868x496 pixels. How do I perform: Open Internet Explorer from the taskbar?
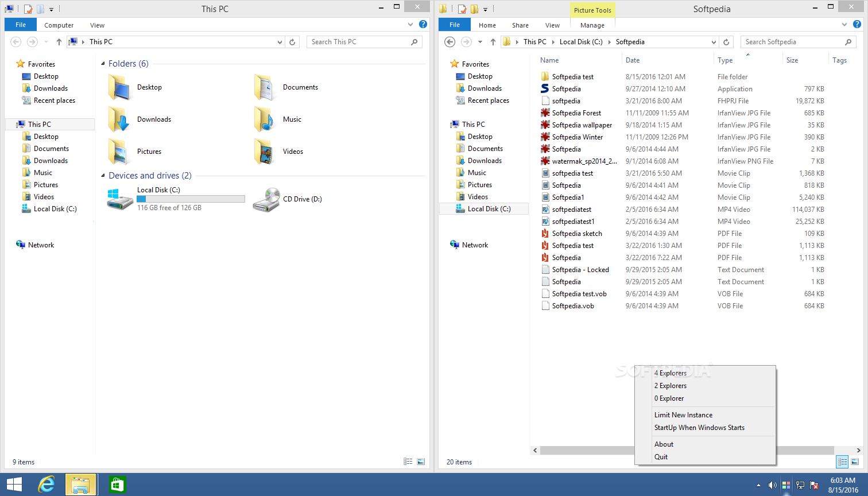click(x=46, y=485)
